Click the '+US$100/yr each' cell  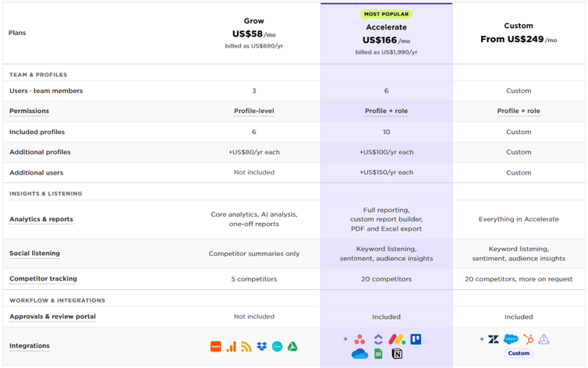386,152
